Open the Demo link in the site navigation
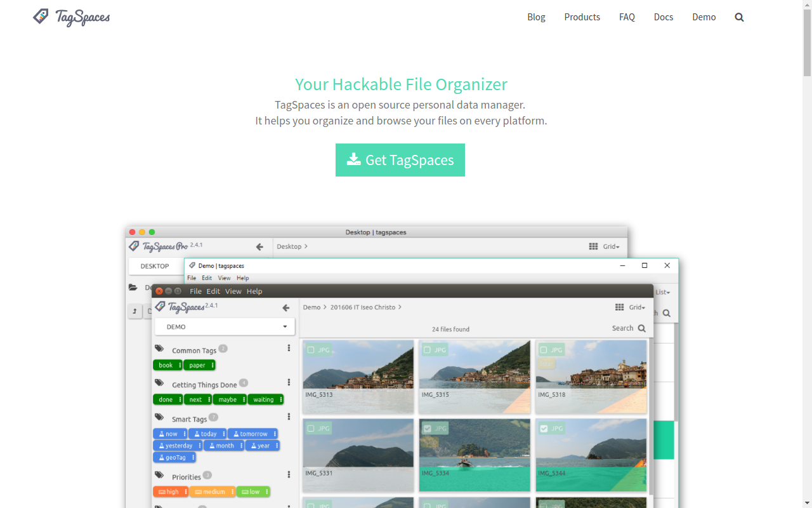Image resolution: width=812 pixels, height=508 pixels. pyautogui.click(x=704, y=17)
